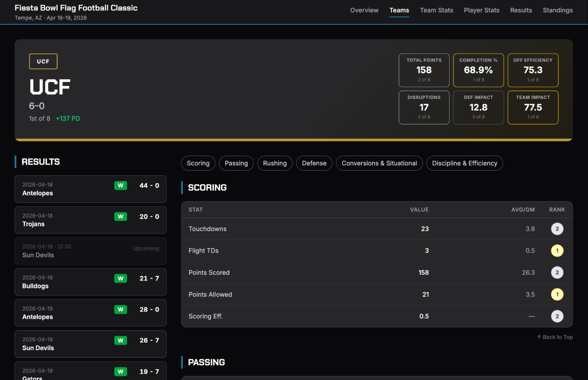Screen dimensions: 588x380
Task: Sort by the VALUE column header
Action: (419, 210)
